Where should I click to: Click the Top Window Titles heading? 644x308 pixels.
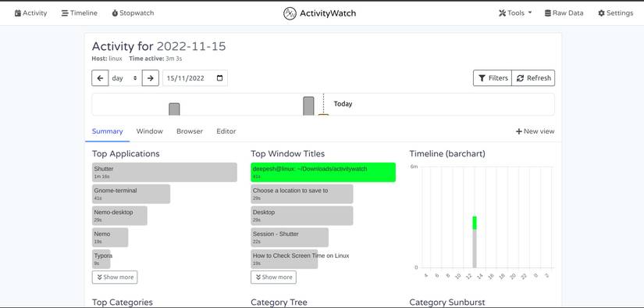coord(288,154)
